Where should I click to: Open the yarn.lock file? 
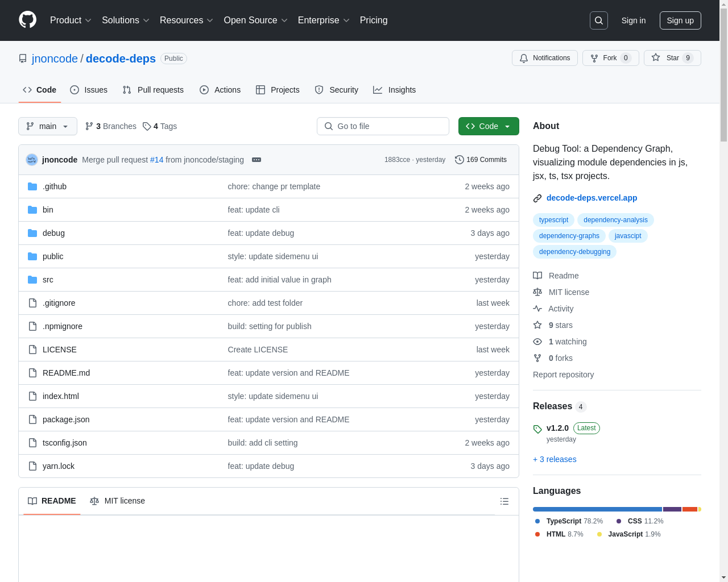(59, 466)
